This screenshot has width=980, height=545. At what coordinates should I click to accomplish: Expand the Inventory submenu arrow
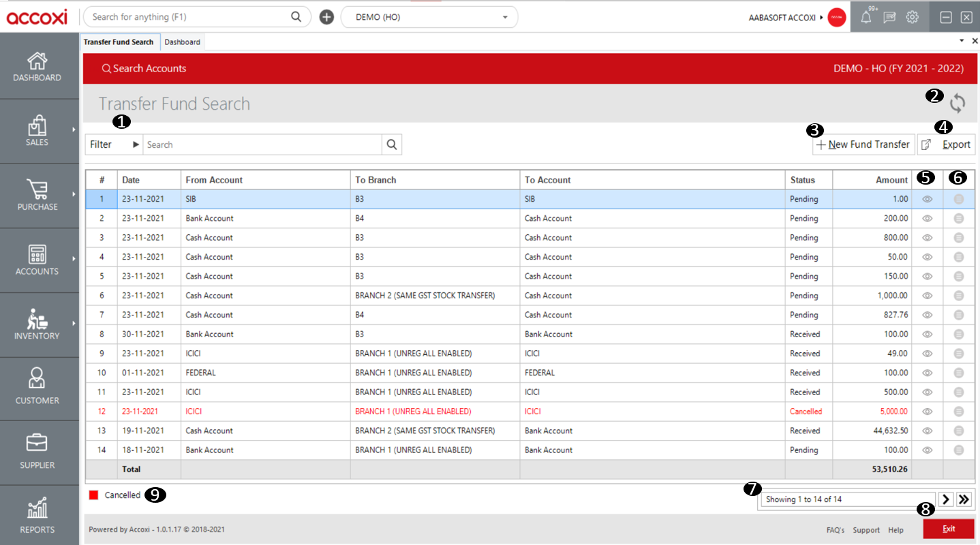coord(73,322)
